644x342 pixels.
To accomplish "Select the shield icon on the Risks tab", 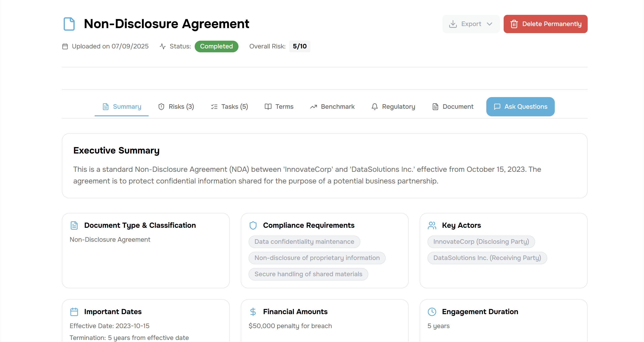I will (x=161, y=107).
